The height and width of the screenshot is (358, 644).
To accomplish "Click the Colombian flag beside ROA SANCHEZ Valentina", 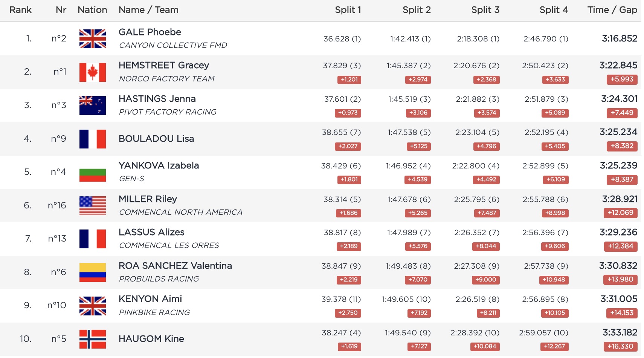I will 92,272.
